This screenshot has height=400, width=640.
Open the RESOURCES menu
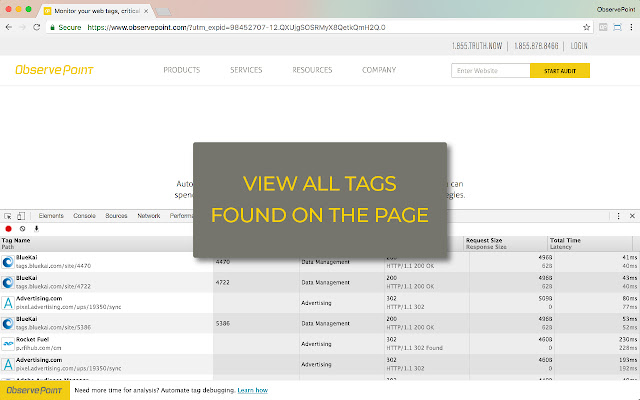[312, 70]
